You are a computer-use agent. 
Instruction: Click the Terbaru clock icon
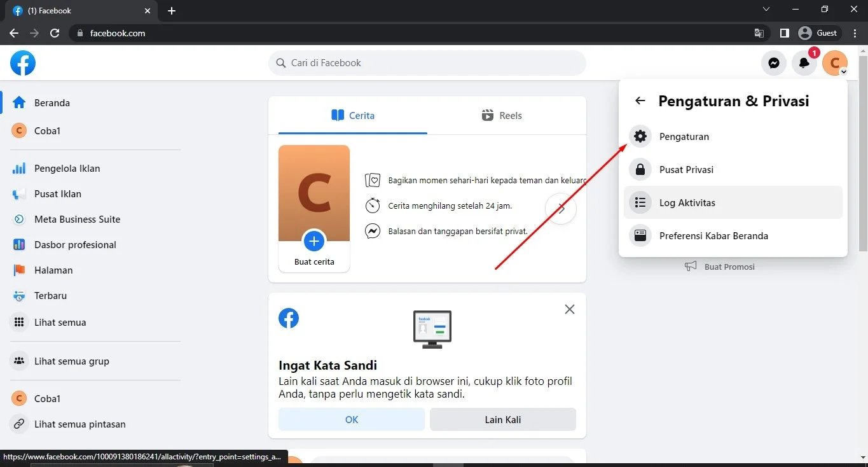[19, 295]
